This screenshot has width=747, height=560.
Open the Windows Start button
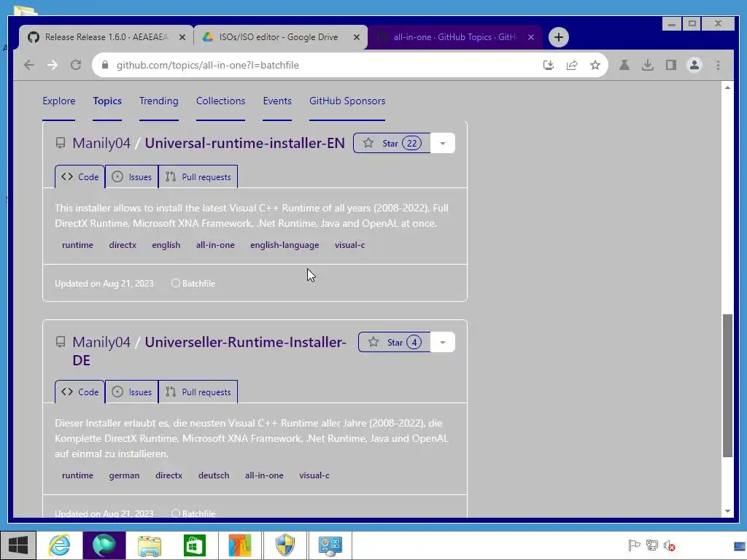coord(18,545)
